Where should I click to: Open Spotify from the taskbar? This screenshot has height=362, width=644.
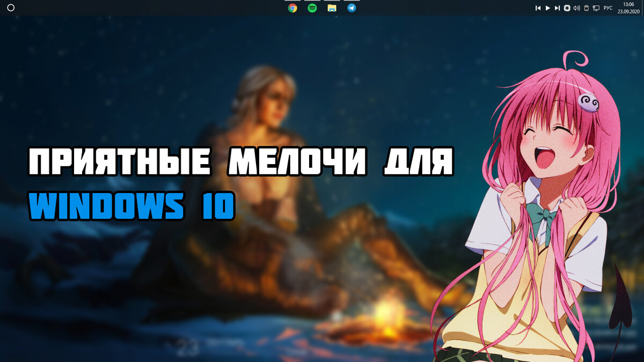pyautogui.click(x=312, y=8)
